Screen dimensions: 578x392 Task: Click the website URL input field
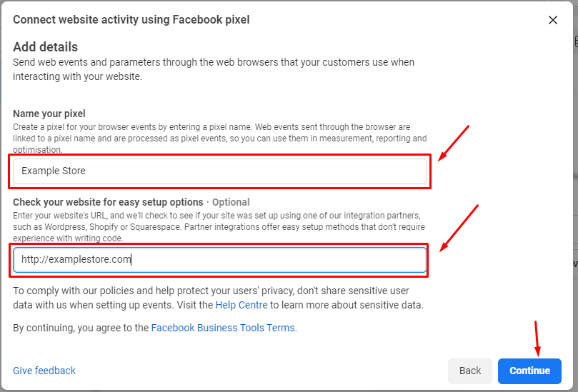(x=220, y=260)
